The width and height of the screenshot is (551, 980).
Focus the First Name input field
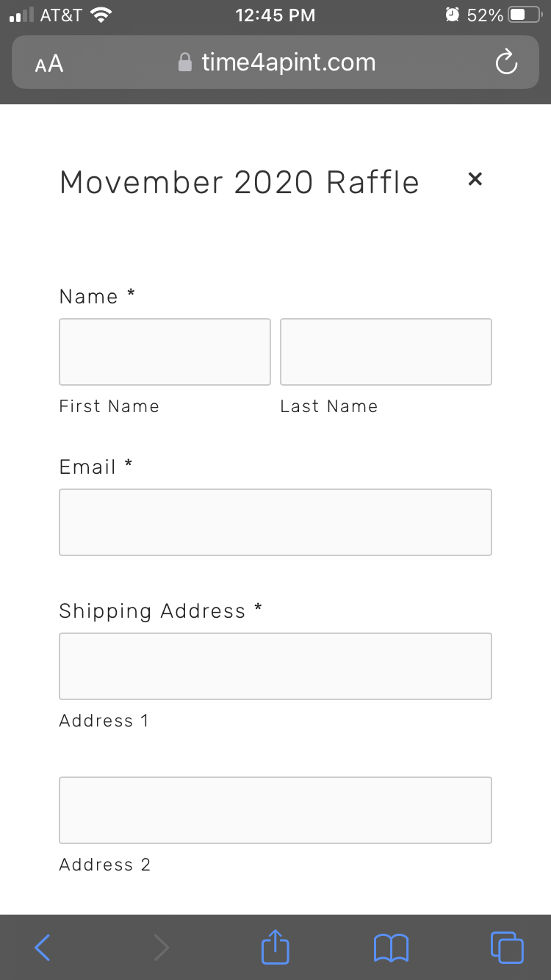(x=165, y=352)
